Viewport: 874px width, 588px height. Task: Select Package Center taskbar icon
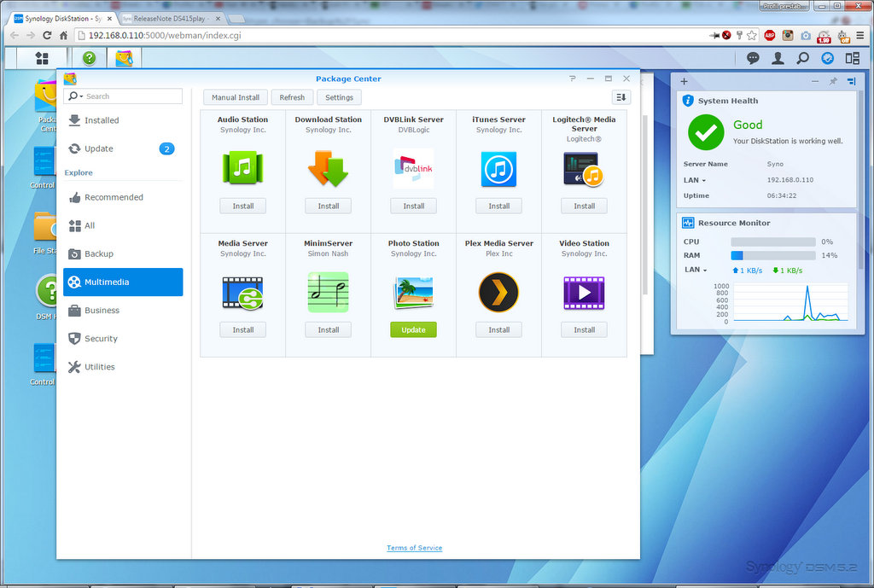click(124, 58)
